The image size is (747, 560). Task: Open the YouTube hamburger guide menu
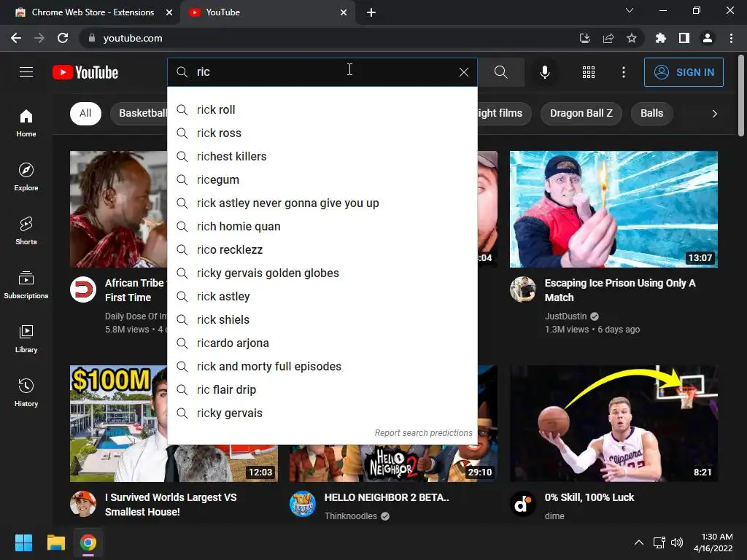click(26, 72)
